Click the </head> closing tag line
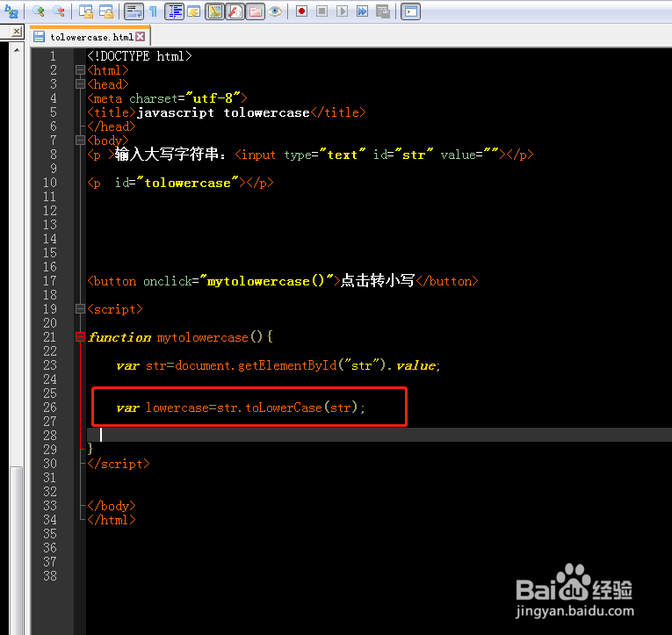Image resolution: width=672 pixels, height=635 pixels. [112, 126]
